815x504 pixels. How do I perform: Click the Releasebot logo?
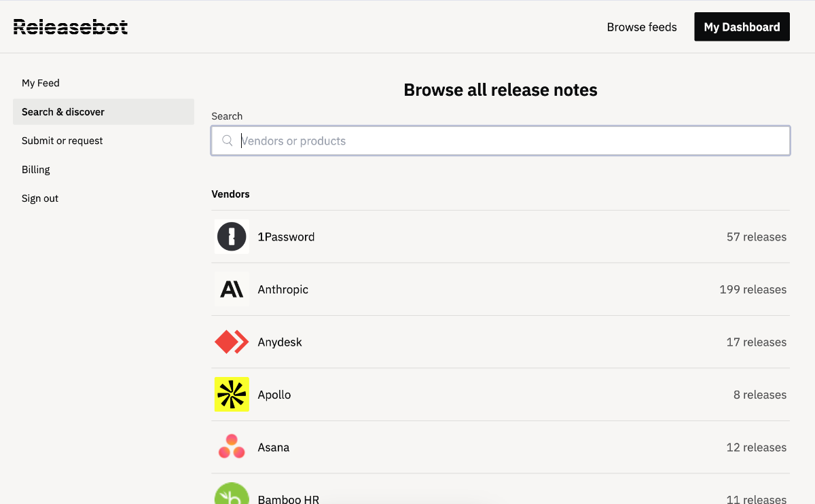pos(71,27)
